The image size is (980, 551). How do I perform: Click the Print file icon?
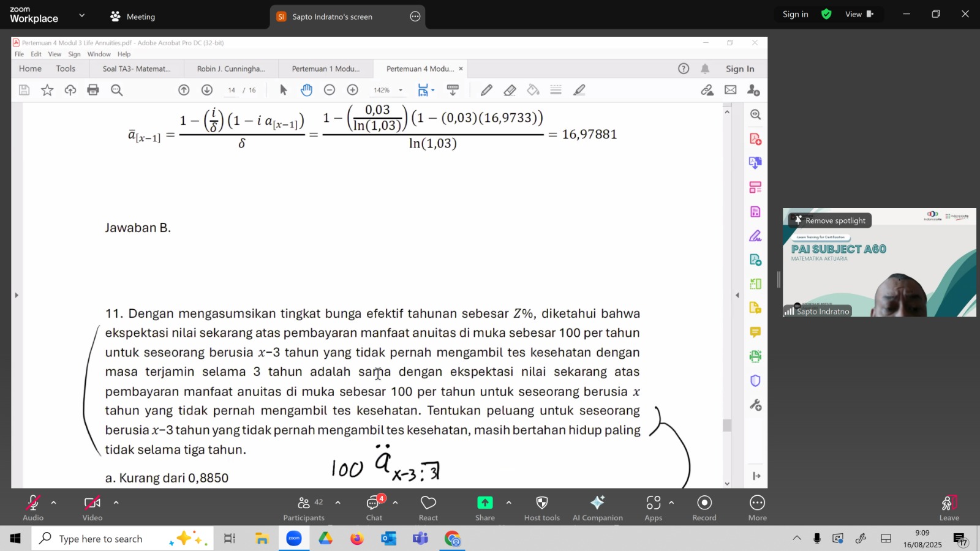click(93, 90)
